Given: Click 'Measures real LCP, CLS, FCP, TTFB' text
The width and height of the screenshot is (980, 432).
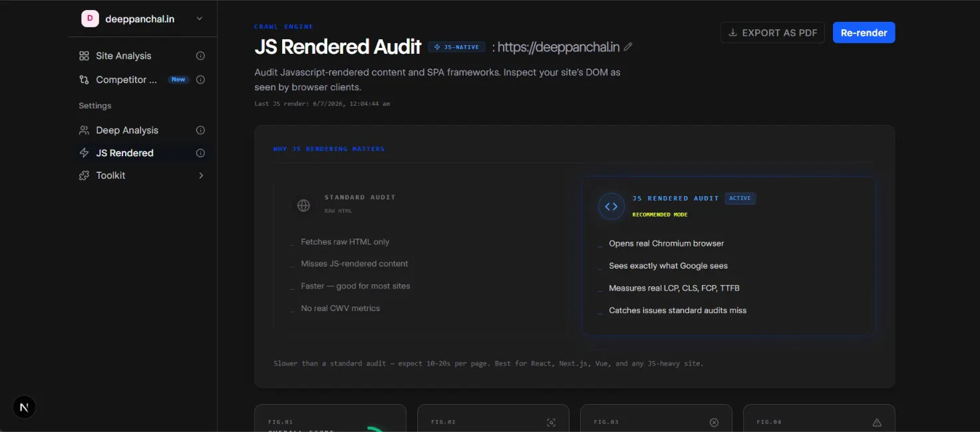Looking at the screenshot, I should (x=674, y=288).
